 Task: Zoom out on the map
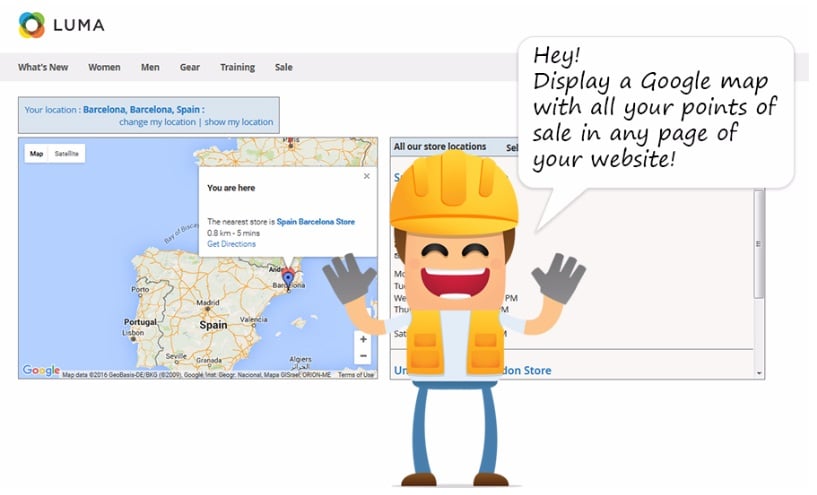pos(363,356)
